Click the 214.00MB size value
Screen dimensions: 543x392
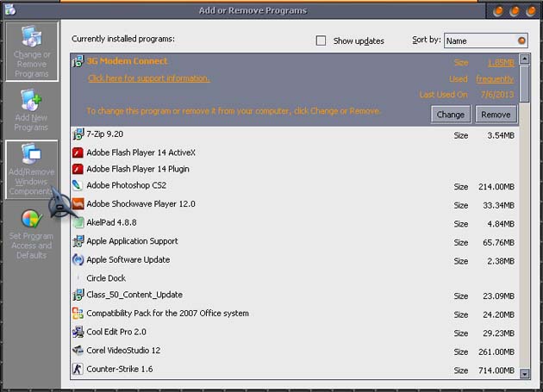click(496, 187)
